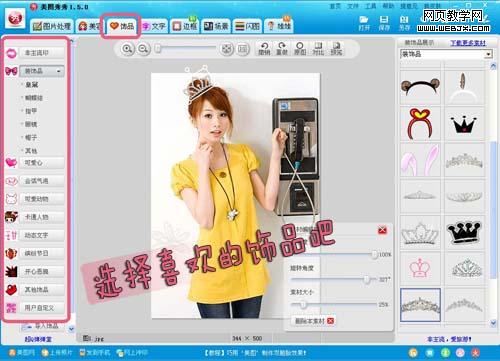Pick the pink bunny ears thumbnail
This screenshot has height=361, width=500.
pyautogui.click(x=420, y=160)
